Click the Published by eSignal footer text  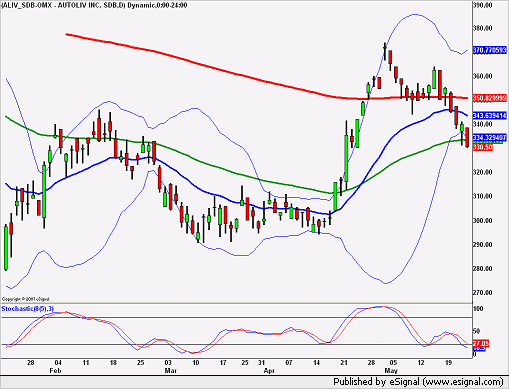coord(418,381)
